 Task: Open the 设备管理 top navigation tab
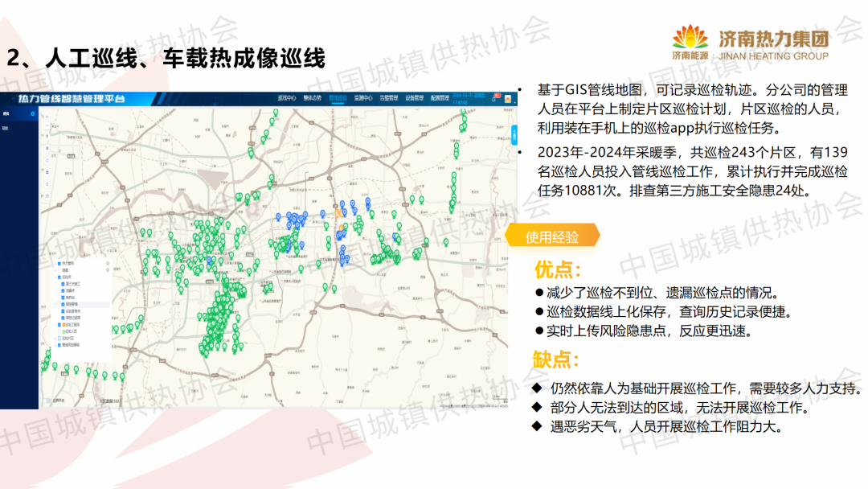coord(414,98)
